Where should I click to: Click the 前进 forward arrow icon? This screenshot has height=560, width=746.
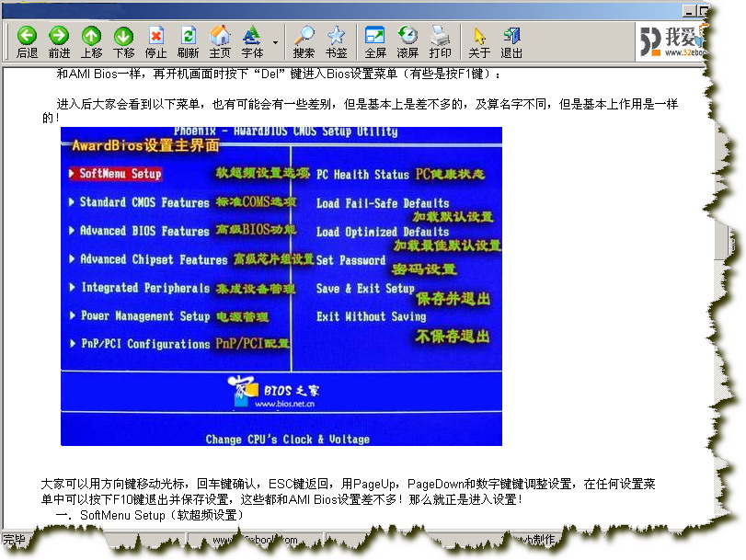59,42
